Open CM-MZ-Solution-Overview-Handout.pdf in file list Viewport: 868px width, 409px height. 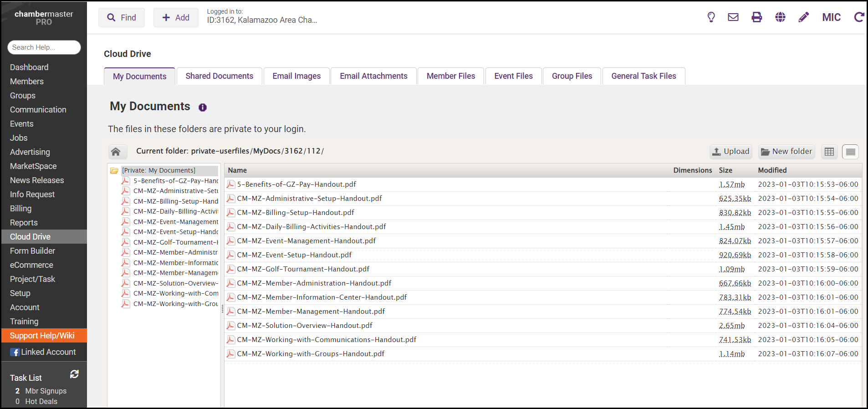pos(304,326)
